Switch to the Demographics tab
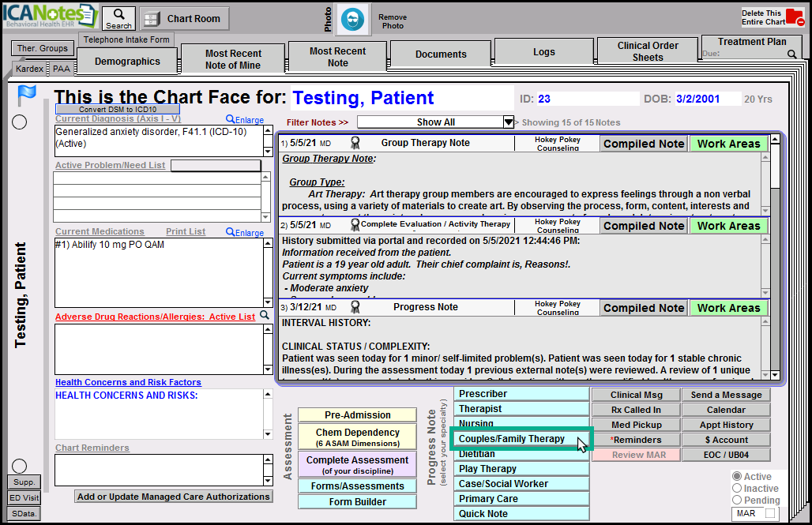 click(127, 62)
